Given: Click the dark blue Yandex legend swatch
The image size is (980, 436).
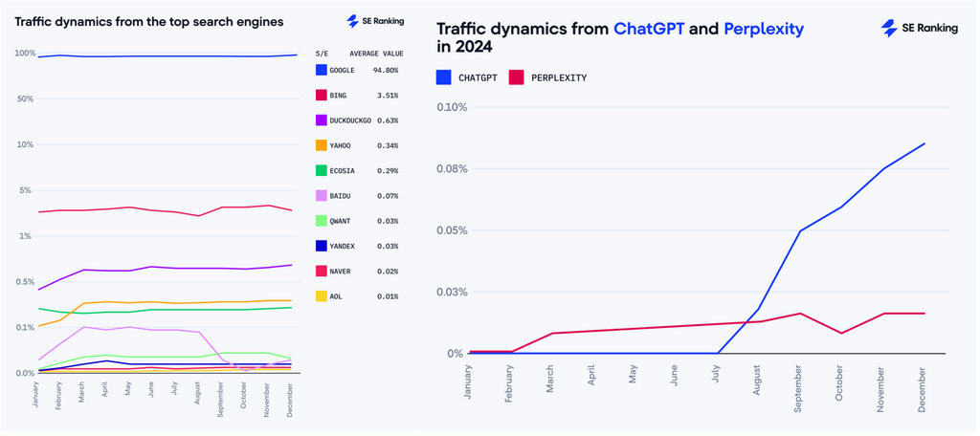Looking at the screenshot, I should click(322, 246).
